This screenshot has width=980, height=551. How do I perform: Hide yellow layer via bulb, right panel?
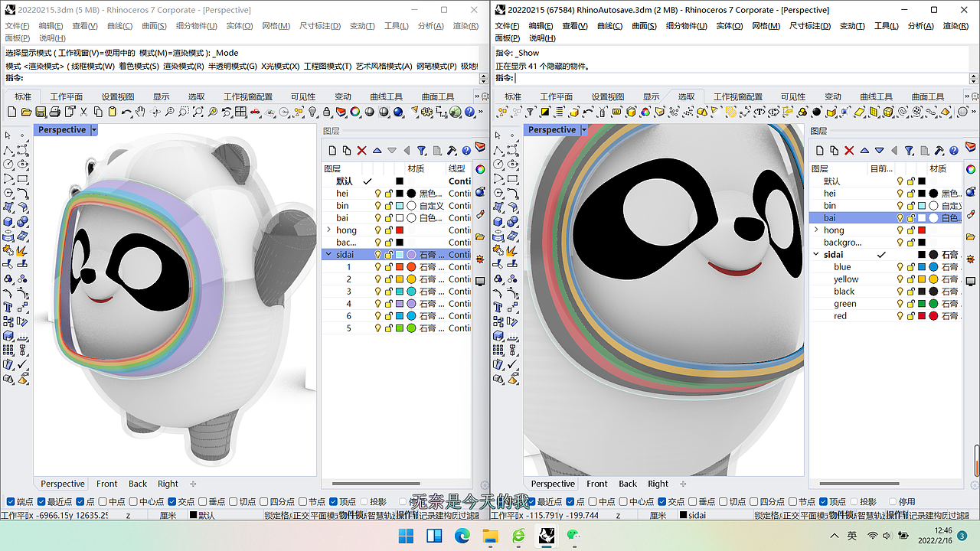[900, 279]
